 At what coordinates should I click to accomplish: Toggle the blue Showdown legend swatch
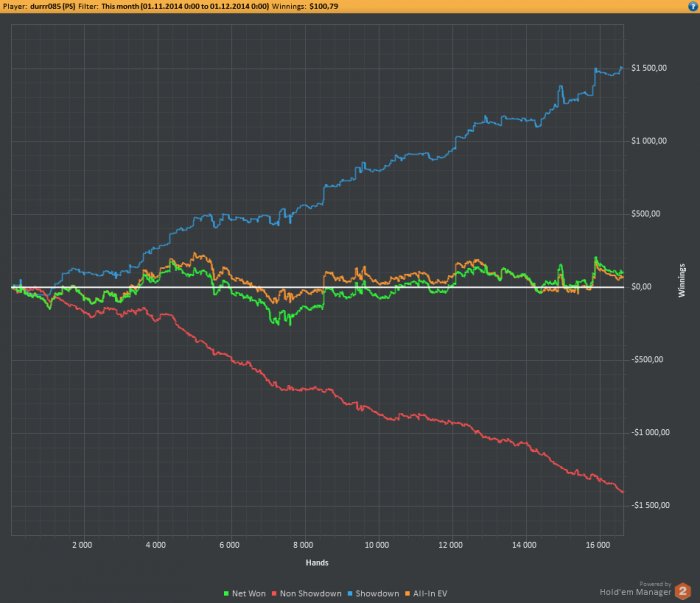[x=350, y=594]
